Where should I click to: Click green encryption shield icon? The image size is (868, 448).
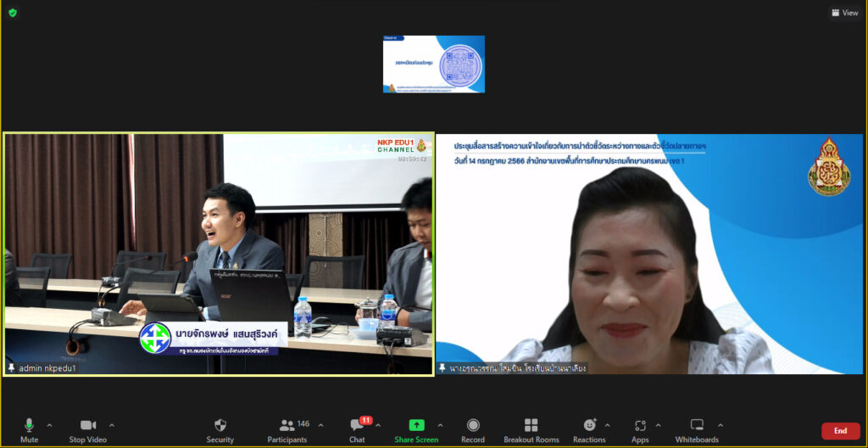point(13,13)
